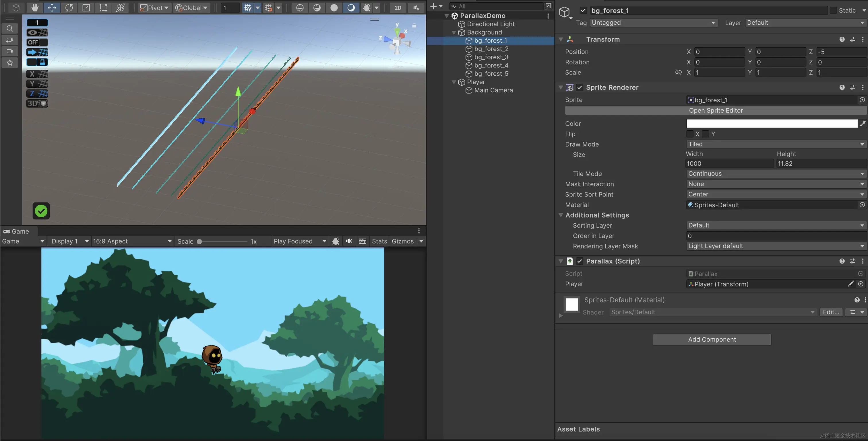This screenshot has height=441, width=868.
Task: Open the Draw Mode dropdown
Action: pyautogui.click(x=776, y=144)
